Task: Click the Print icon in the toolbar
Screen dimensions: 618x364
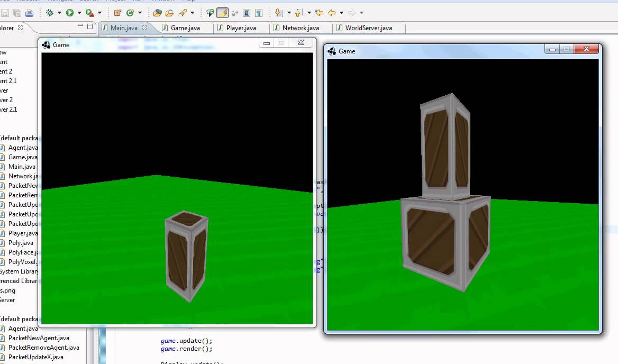Action: [x=29, y=13]
